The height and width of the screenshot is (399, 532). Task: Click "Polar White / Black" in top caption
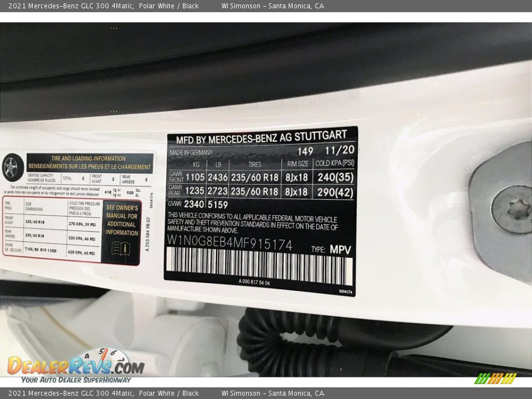(168, 6)
